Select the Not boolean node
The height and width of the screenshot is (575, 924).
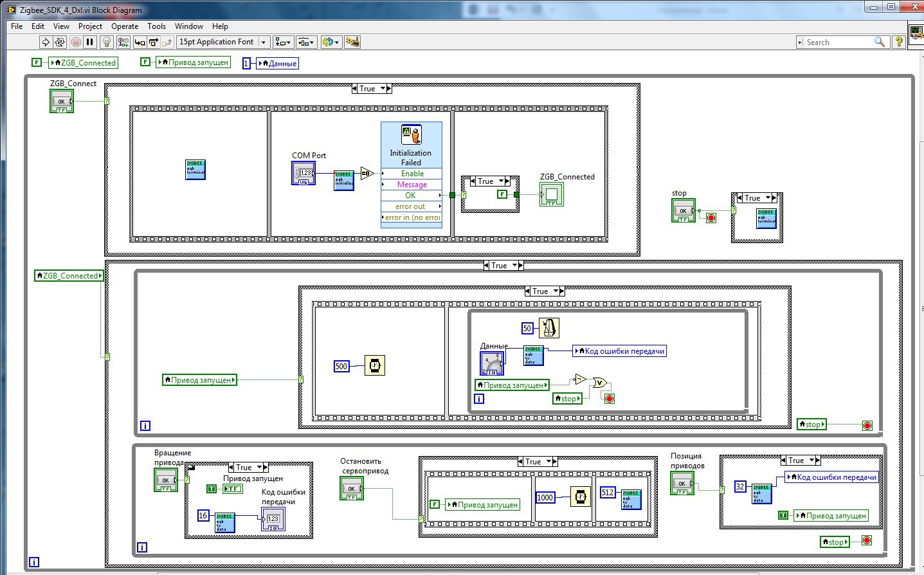coord(580,379)
